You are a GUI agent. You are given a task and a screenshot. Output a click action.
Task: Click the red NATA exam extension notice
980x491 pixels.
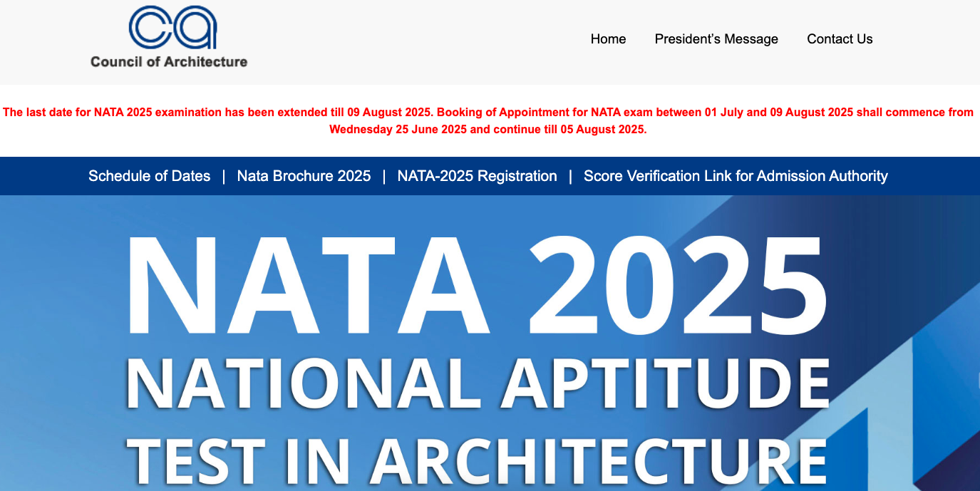tap(488, 121)
